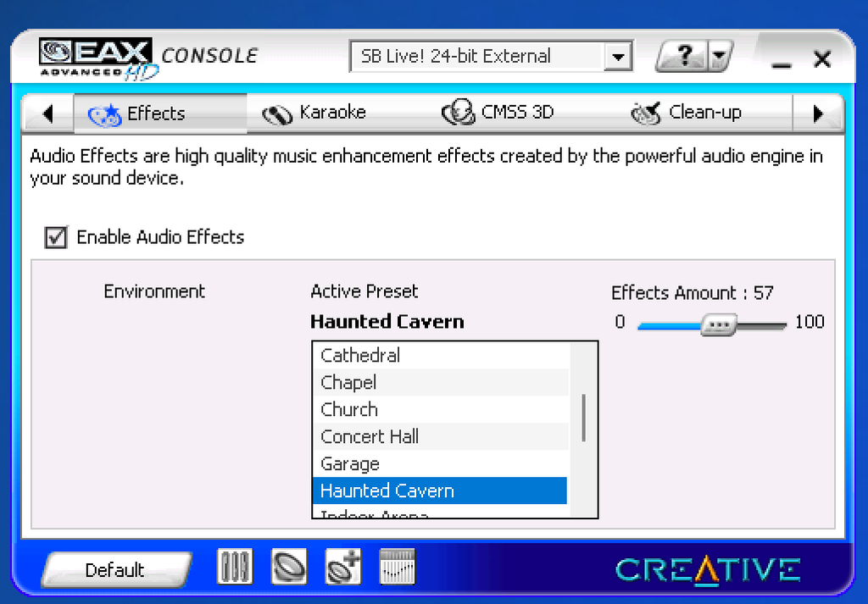This screenshot has width=868, height=604.
Task: Select the Cathedral preset from the list
Action: coord(360,355)
